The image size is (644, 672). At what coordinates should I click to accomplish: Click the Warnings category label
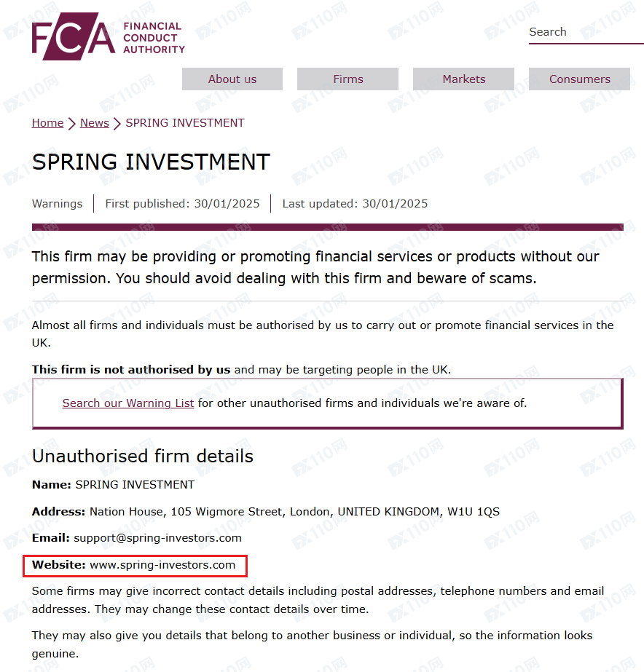point(57,204)
